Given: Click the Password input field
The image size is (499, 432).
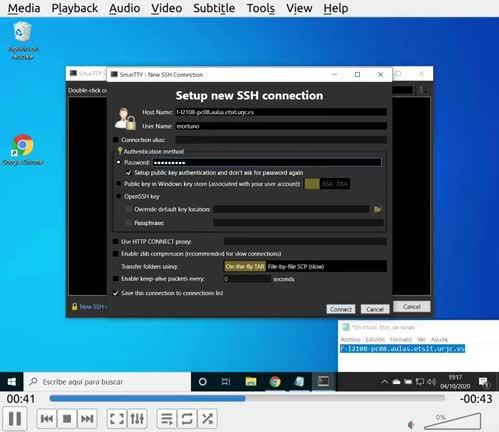Looking at the screenshot, I should [267, 163].
